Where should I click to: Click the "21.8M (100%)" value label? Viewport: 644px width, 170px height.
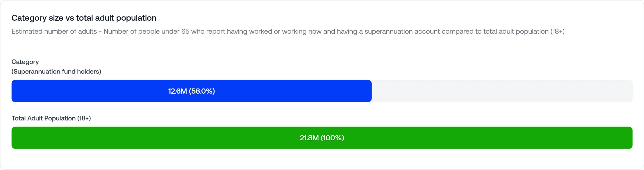322,138
